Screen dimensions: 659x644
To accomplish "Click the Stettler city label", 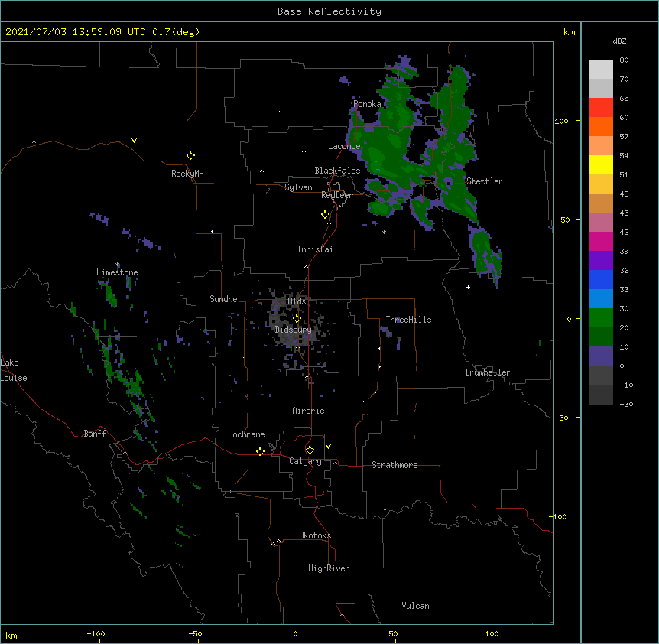I will coord(485,181).
